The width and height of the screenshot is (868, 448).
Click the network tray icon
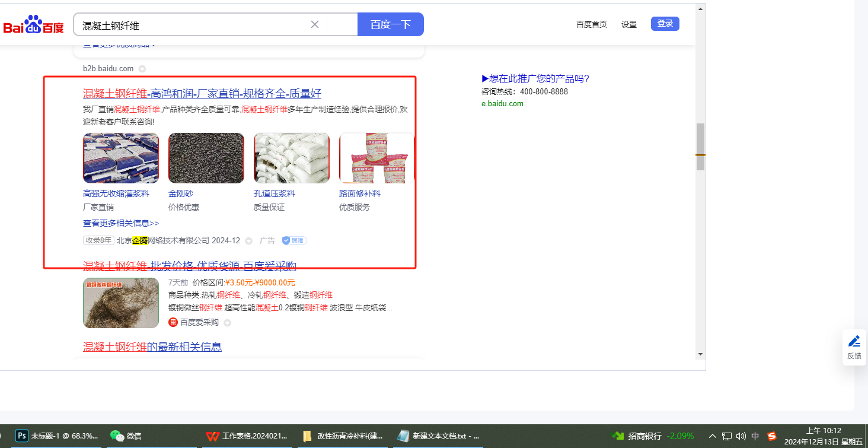pos(727,436)
